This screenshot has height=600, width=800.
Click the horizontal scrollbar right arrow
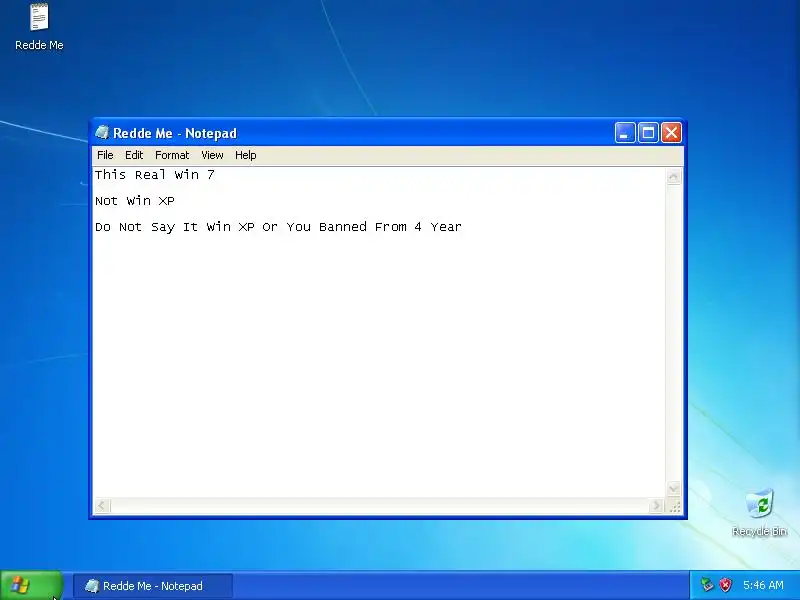(x=656, y=506)
